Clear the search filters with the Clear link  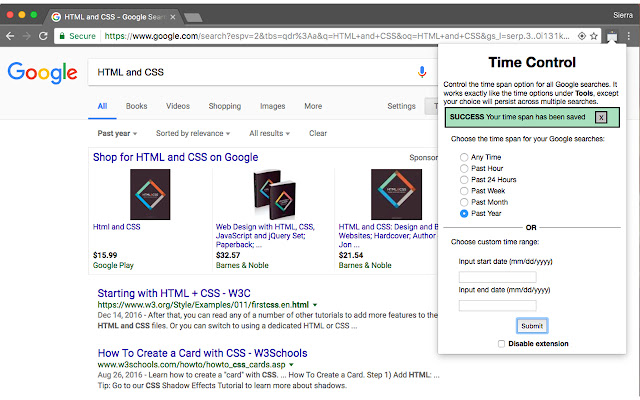click(x=318, y=133)
